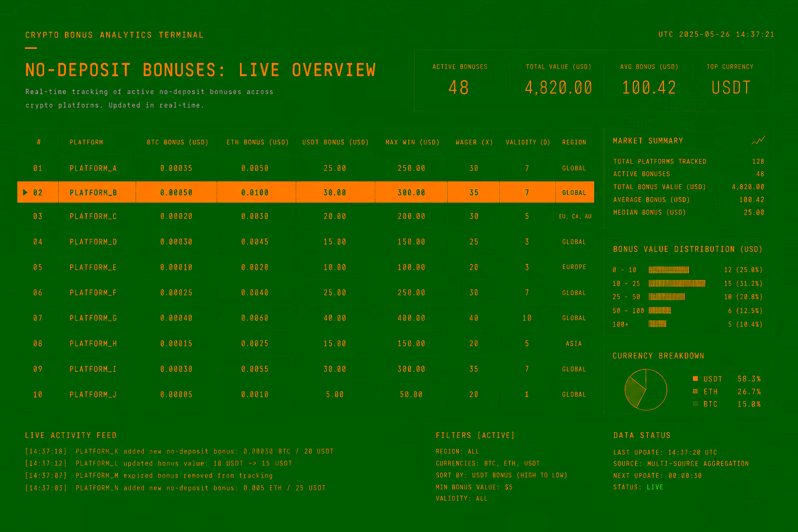The height and width of the screenshot is (532, 798).
Task: Click the ETH legend color square
Action: pos(696,391)
